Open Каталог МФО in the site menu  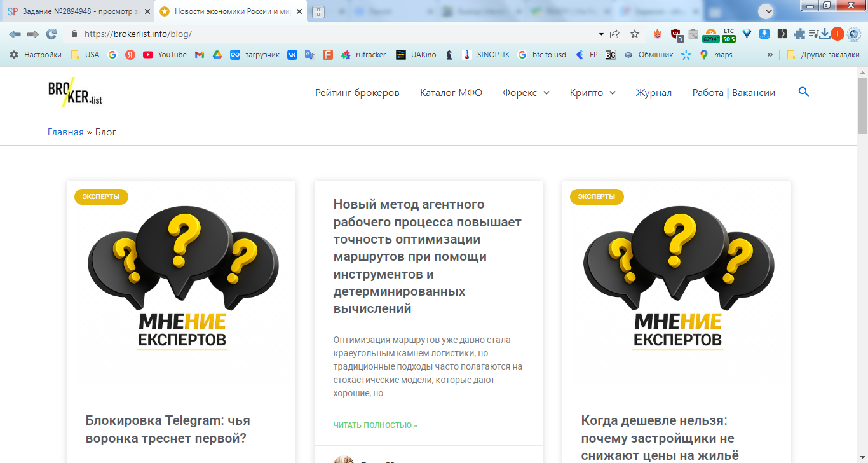tap(451, 93)
